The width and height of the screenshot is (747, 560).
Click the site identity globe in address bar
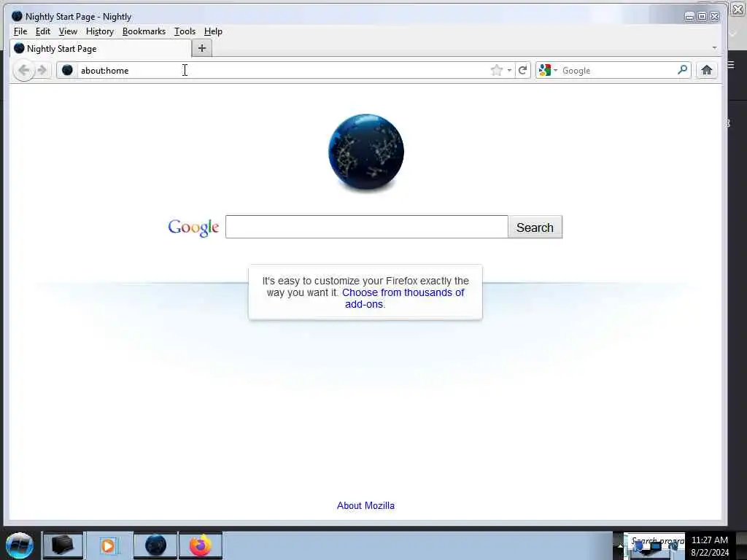pyautogui.click(x=67, y=71)
